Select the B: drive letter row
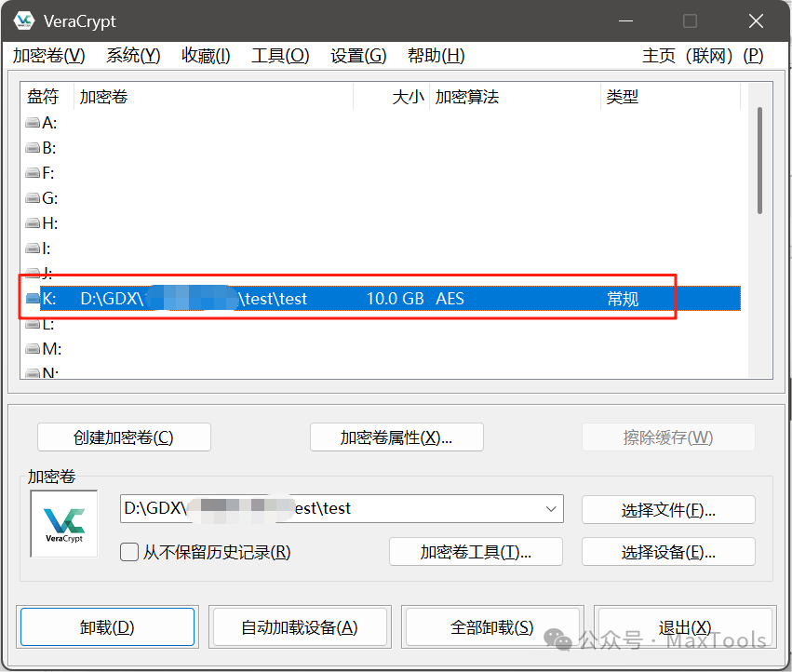The image size is (792, 672). click(381, 148)
